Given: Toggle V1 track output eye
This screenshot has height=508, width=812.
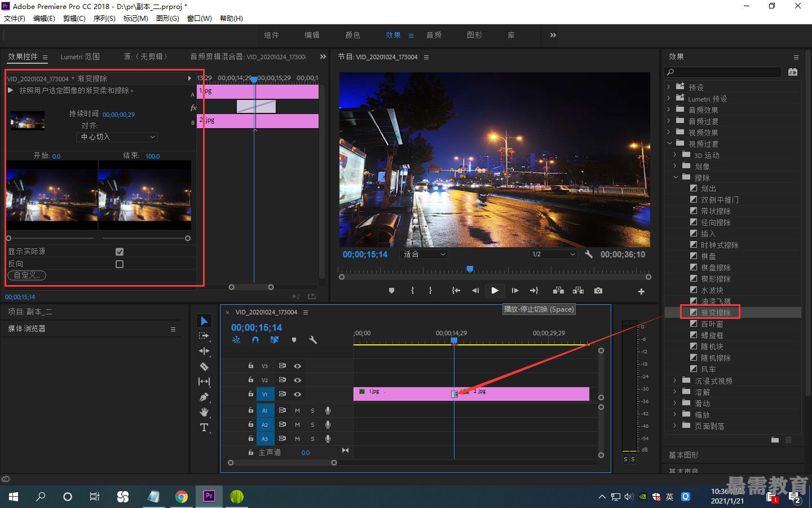Looking at the screenshot, I should (297, 394).
